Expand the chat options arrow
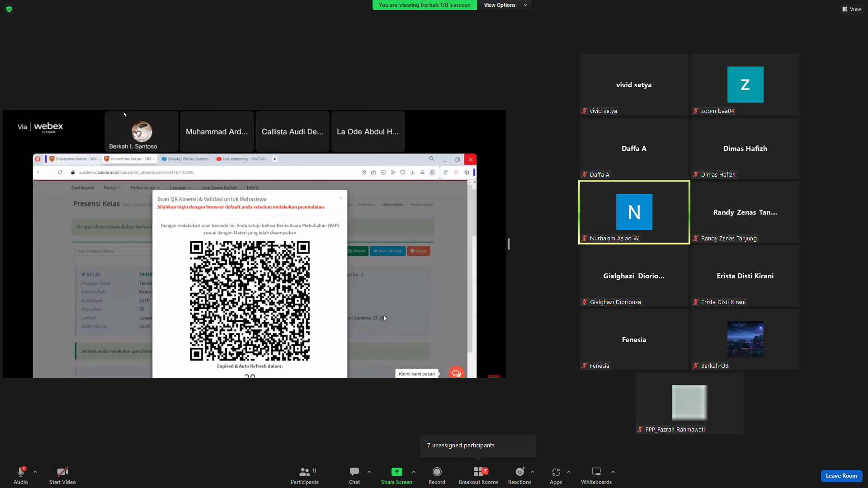 click(369, 472)
